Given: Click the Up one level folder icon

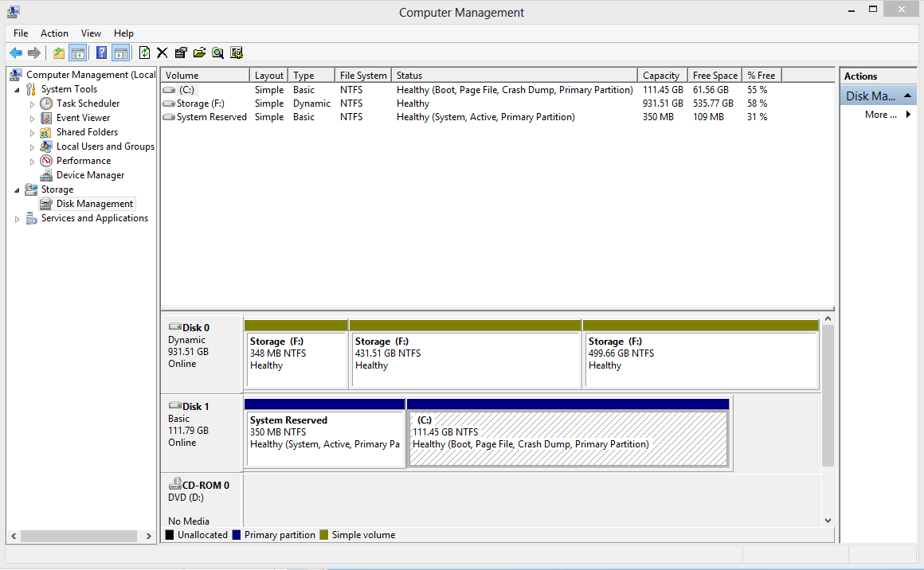Looking at the screenshot, I should tap(58, 53).
